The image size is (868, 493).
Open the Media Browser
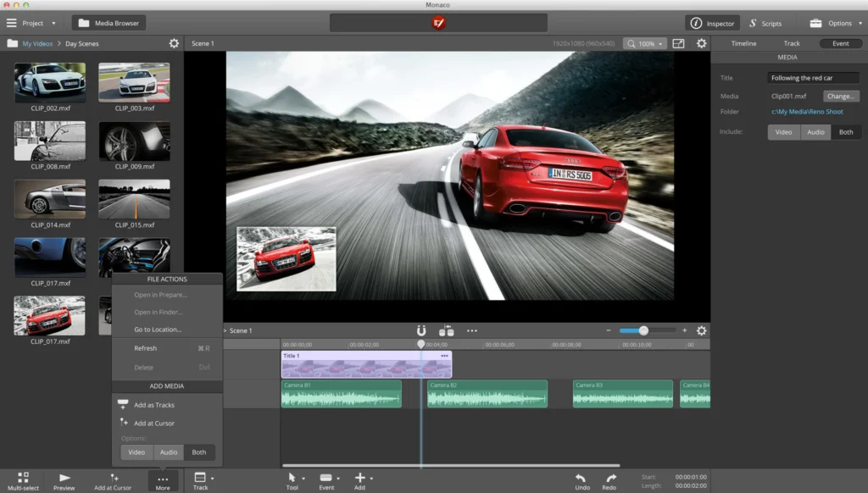(109, 23)
